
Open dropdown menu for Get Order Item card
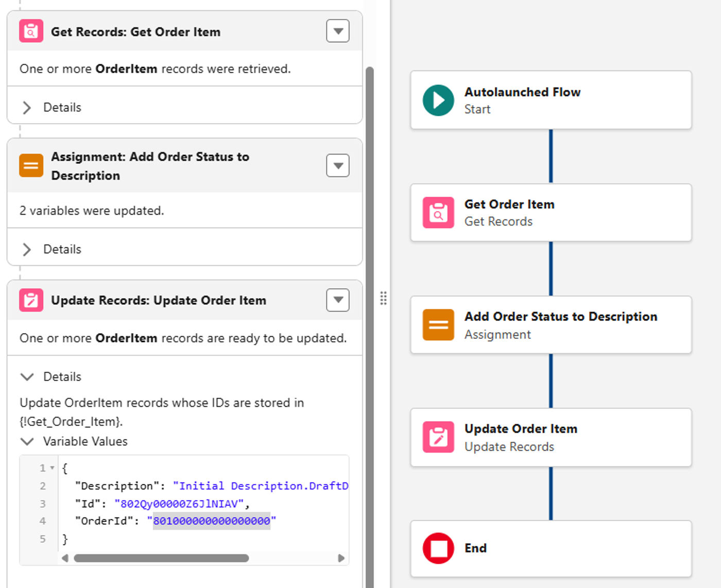(338, 31)
